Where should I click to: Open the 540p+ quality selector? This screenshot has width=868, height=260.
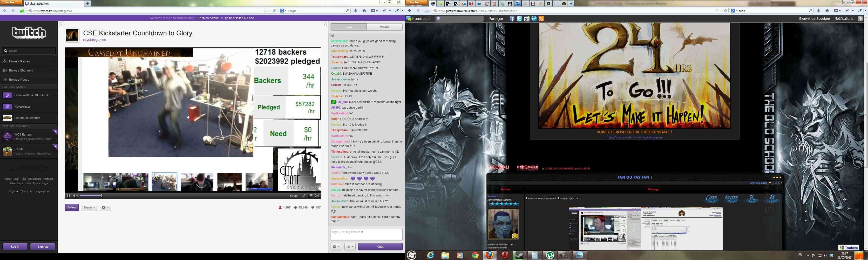click(294, 196)
